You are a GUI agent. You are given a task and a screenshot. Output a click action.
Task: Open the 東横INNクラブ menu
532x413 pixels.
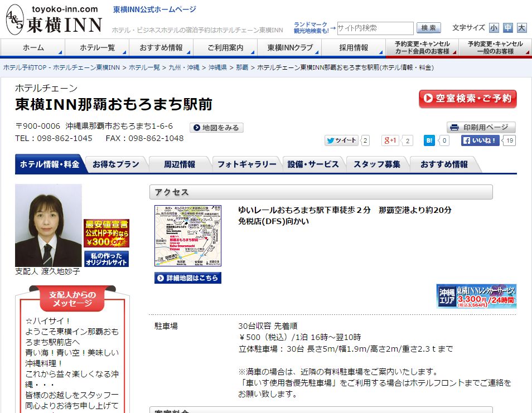click(289, 47)
